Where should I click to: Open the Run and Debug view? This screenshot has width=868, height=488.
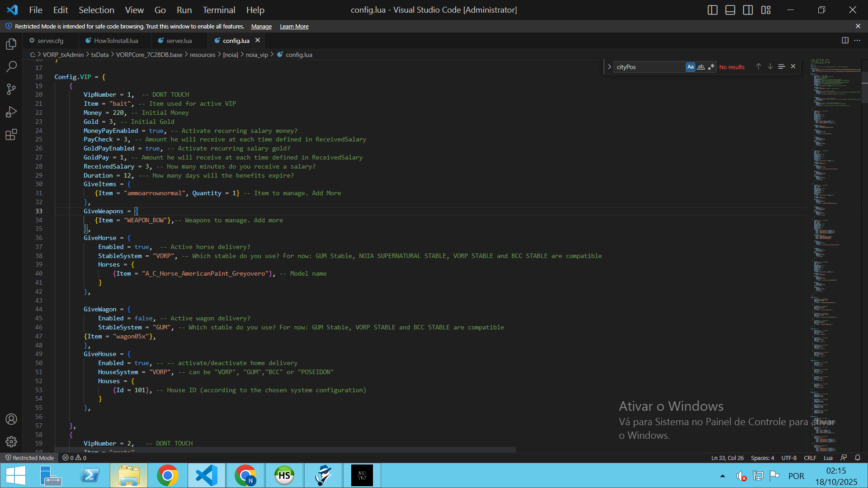(x=11, y=112)
